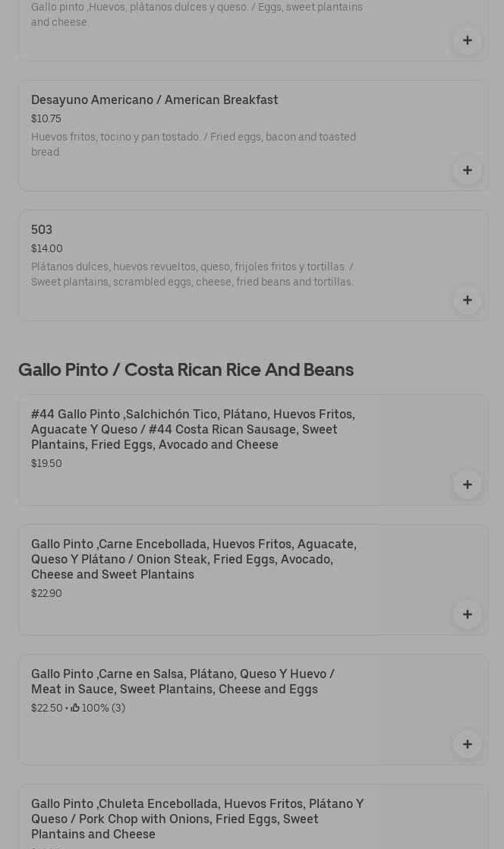Open the Desayuno Americano / American Breakfast item
Image resolution: width=504 pixels, height=849 pixels.
155,100
